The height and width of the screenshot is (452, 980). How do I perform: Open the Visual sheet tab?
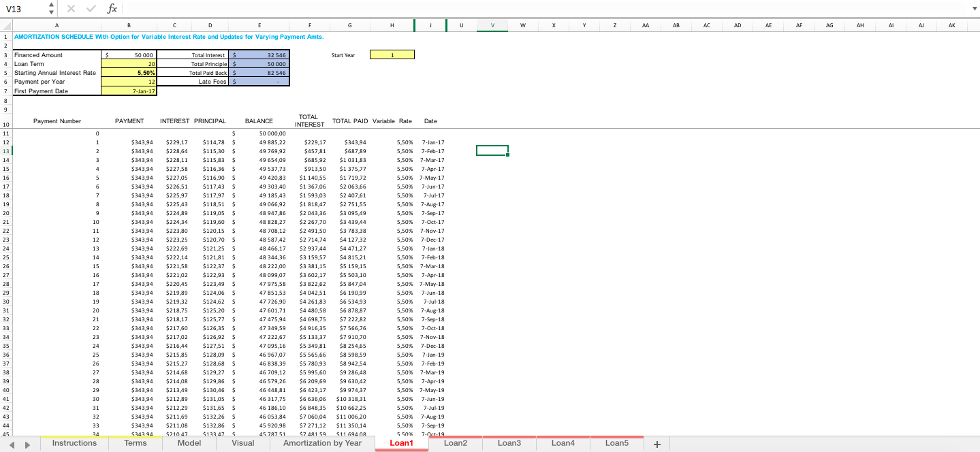tap(242, 443)
